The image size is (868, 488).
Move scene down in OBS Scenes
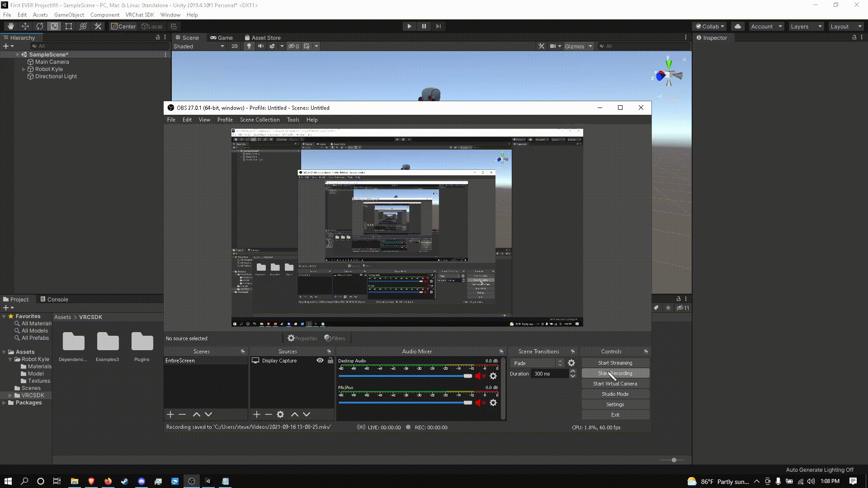click(x=208, y=414)
